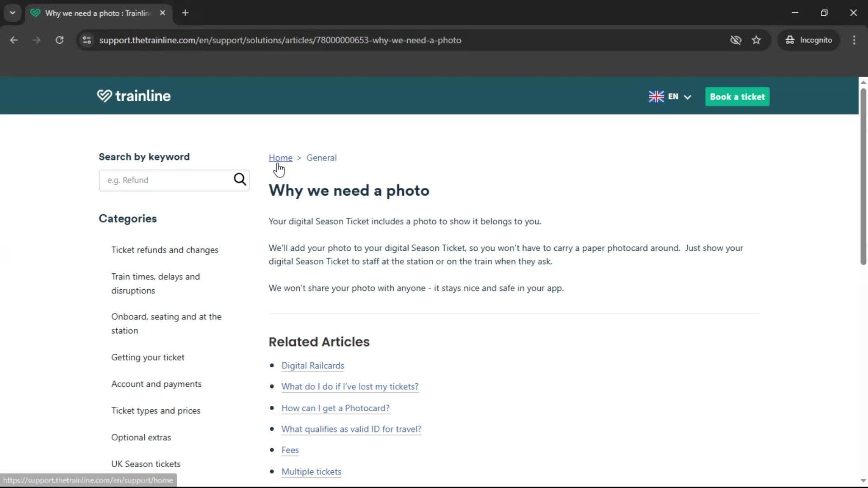Click the Incognito profile icon

click(x=789, y=40)
